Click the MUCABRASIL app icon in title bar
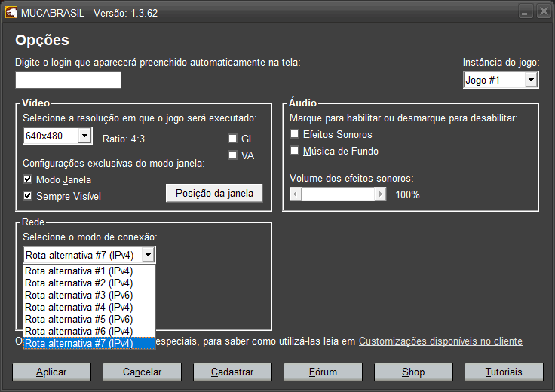This screenshot has width=555, height=392. [x=12, y=13]
